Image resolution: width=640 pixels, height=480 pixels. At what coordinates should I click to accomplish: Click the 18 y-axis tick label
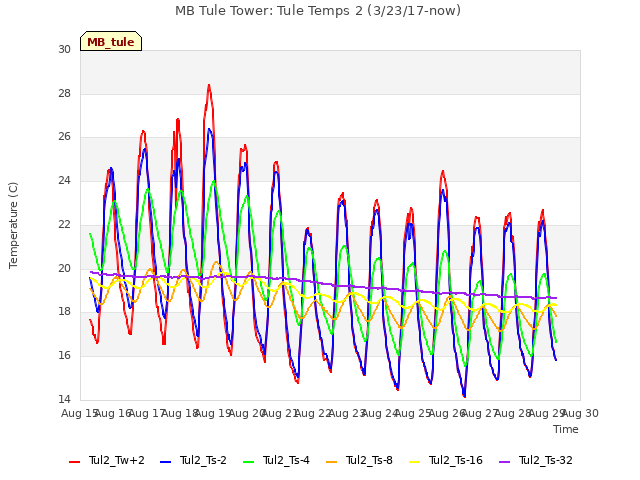(64, 312)
